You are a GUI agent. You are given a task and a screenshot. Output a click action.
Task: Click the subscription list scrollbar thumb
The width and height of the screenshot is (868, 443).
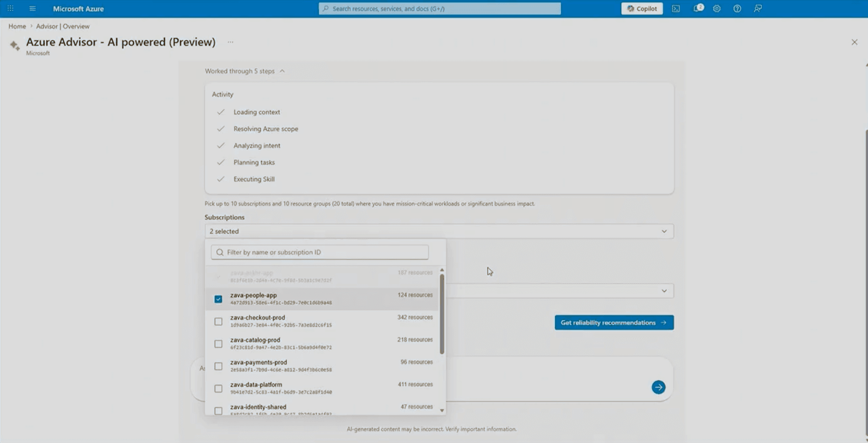tap(442, 314)
